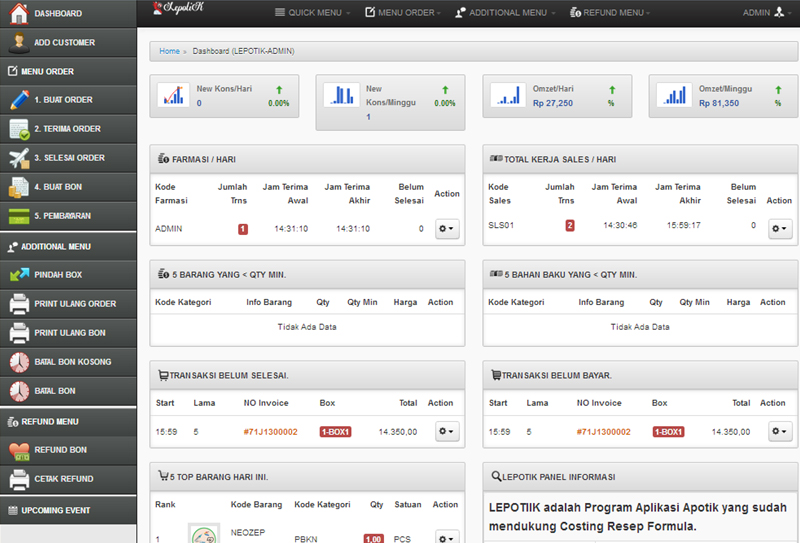800x543 pixels.
Task: Click the Pembayaran green card icon
Action: pos(19,216)
